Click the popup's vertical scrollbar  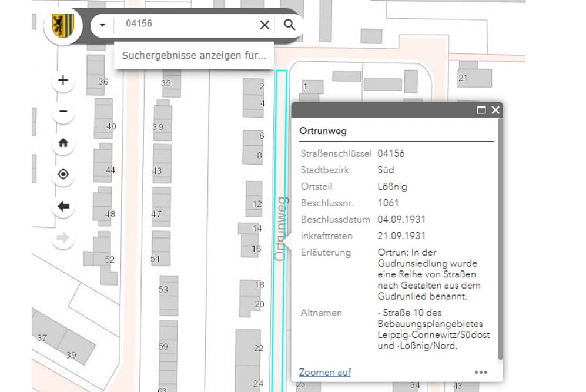click(x=500, y=235)
